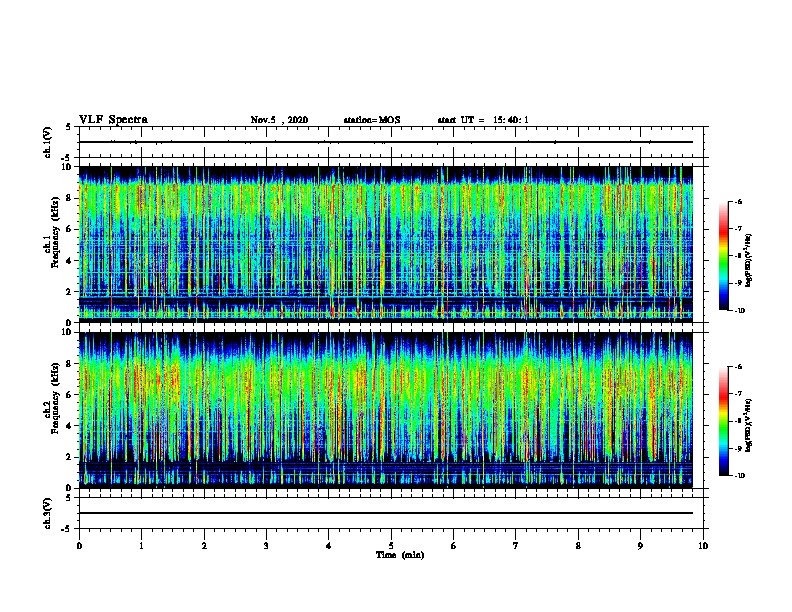Click time-axis tick label "4"

click(x=329, y=546)
